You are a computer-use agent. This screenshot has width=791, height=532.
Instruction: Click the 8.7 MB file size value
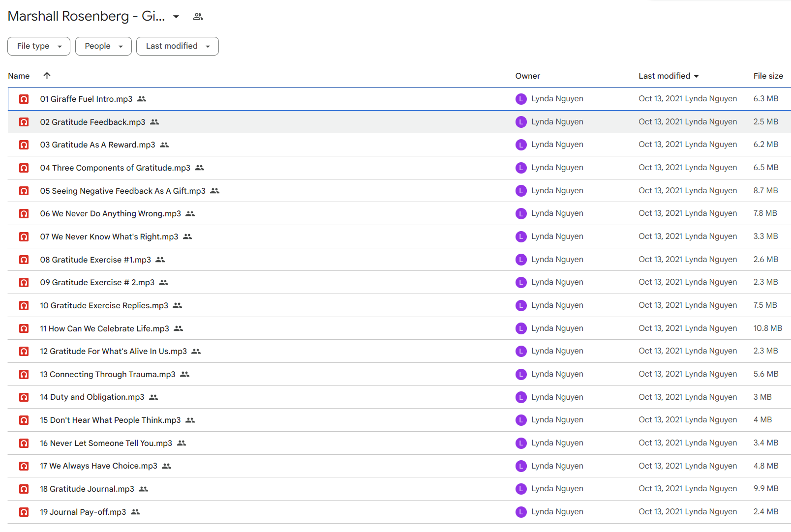pos(766,190)
